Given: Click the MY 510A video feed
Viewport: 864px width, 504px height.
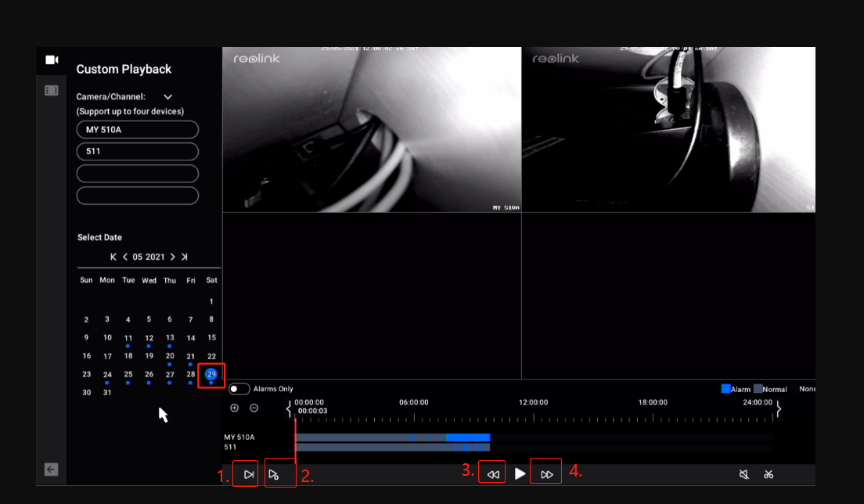Looking at the screenshot, I should pos(372,129).
